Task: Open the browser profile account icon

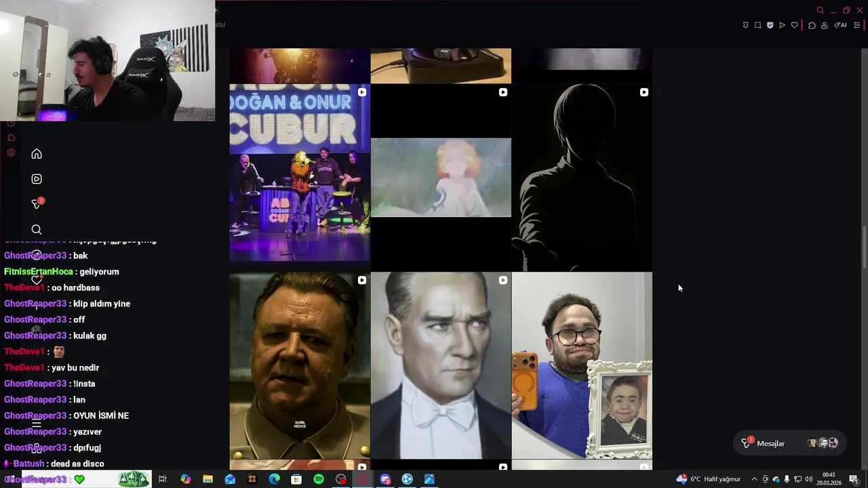Action: tap(824, 25)
